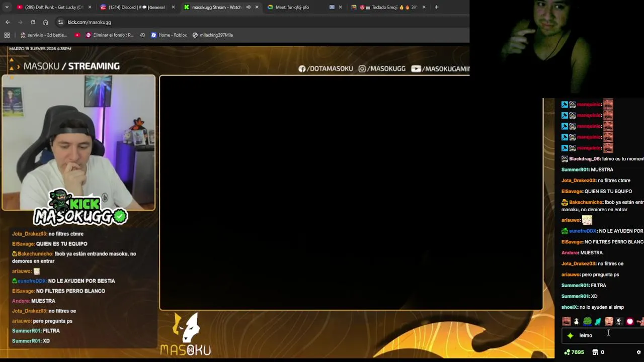Open a new browser tab

436,7
